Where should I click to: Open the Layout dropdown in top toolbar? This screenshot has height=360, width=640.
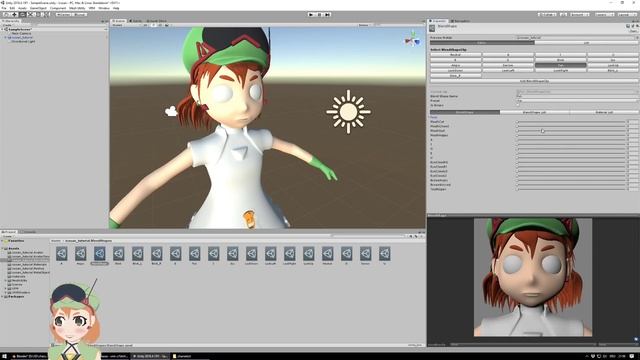click(627, 14)
